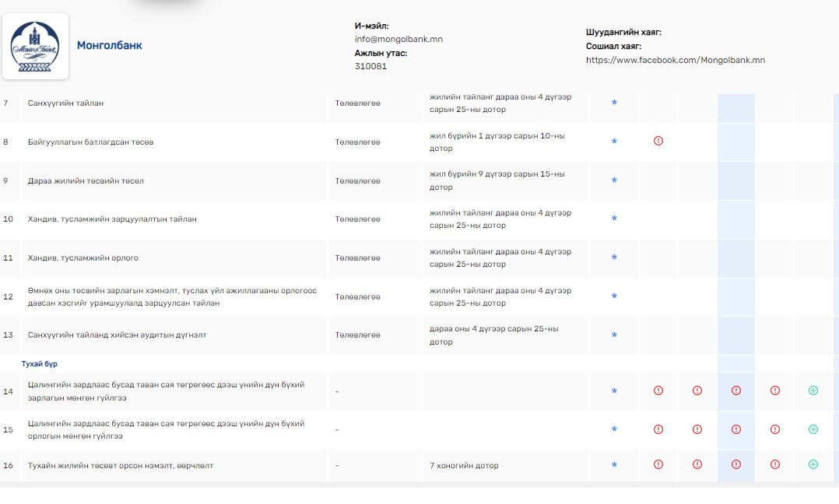Select the Байгууллагын батлагдсан төсөв row
The image size is (839, 504).
click(x=90, y=142)
